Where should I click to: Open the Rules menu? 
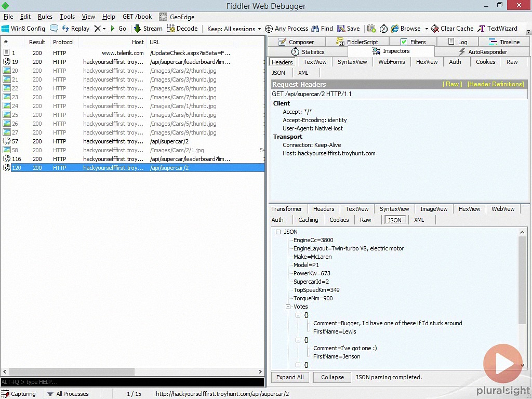pos(45,17)
